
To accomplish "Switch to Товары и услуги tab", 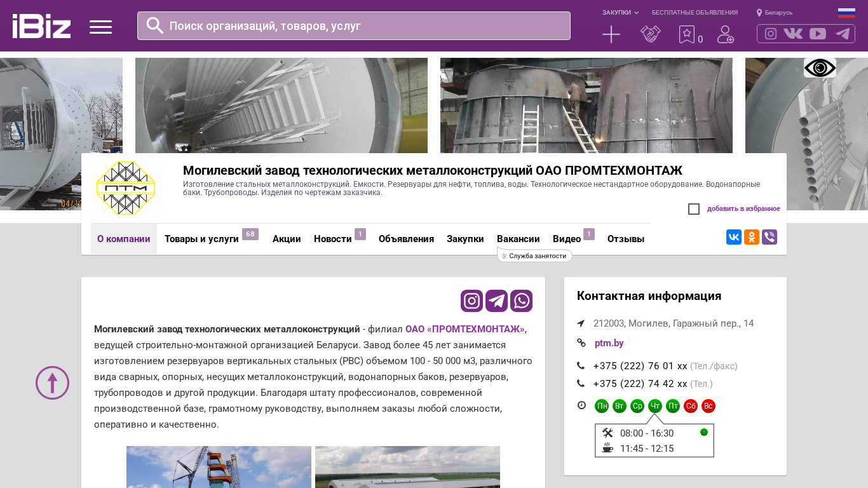I will pyautogui.click(x=201, y=239).
